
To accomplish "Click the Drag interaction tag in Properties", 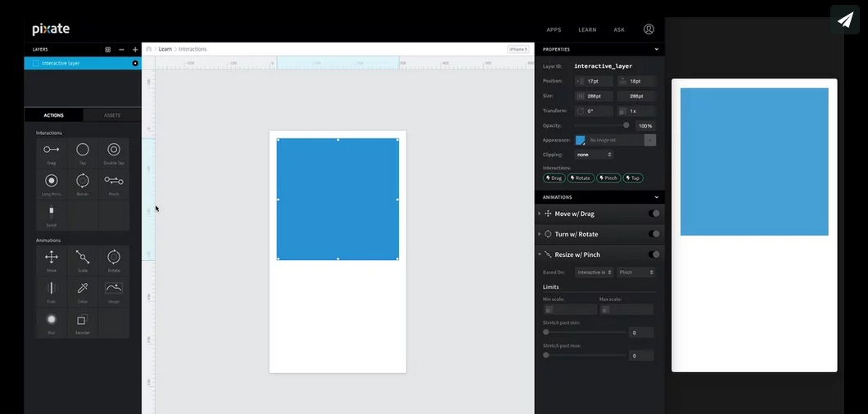I will (554, 178).
